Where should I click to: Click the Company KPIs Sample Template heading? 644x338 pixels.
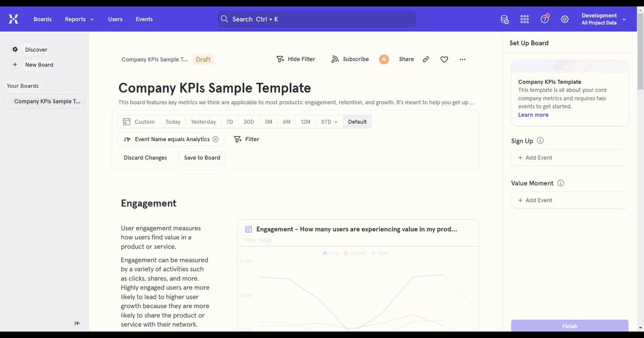click(x=215, y=88)
